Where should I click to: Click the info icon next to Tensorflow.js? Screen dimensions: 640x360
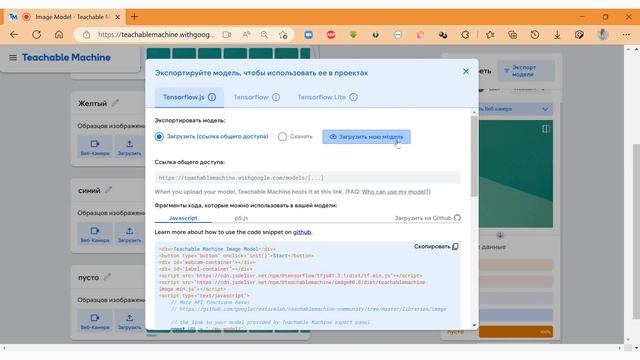212,97
